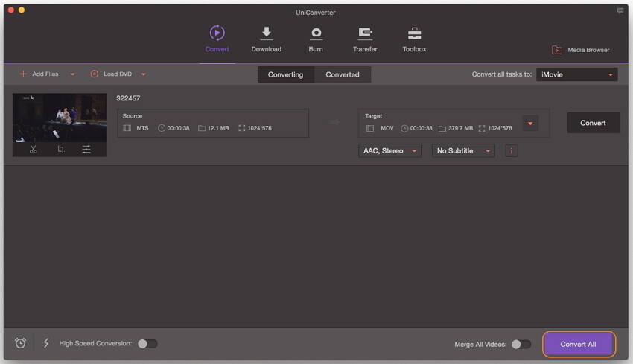Click the red close window button

click(x=11, y=10)
